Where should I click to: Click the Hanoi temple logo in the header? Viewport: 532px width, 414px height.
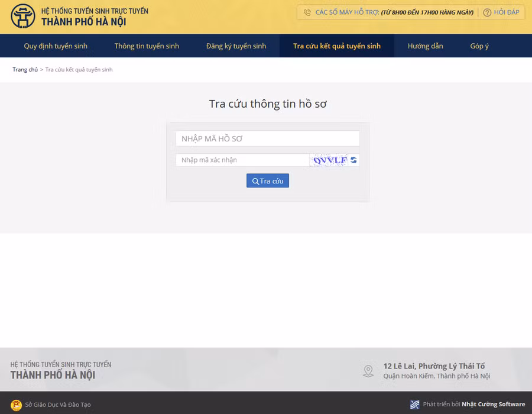click(x=23, y=17)
